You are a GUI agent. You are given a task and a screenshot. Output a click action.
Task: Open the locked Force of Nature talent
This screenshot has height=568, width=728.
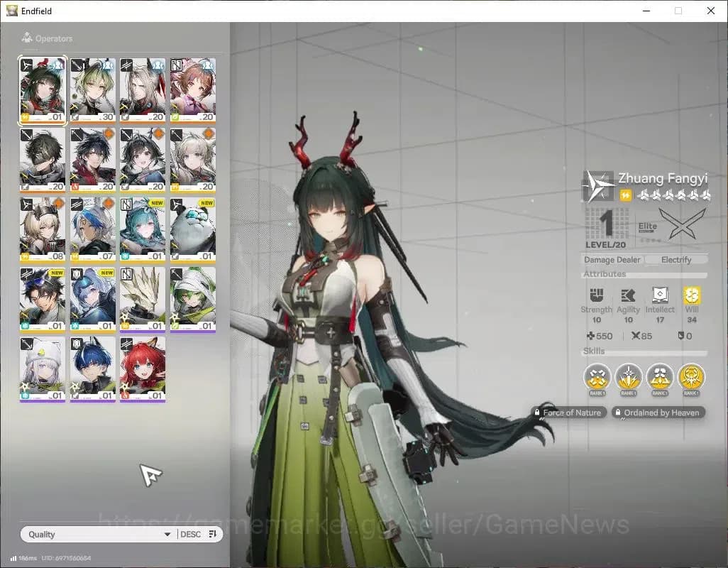568,413
